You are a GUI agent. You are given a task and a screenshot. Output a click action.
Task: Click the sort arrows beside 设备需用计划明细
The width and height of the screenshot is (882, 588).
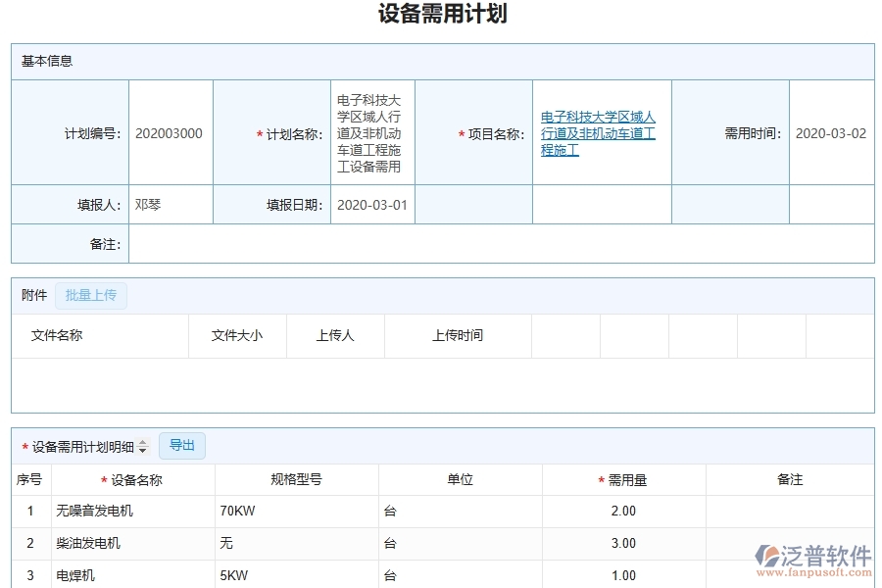[x=141, y=446]
